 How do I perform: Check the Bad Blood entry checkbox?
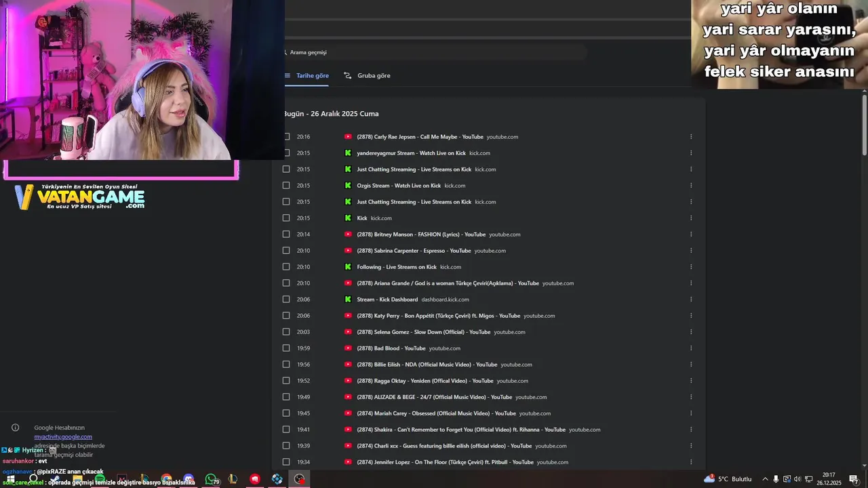point(286,348)
